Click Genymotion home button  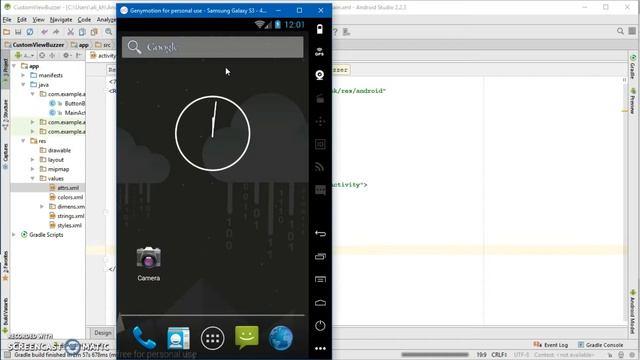pos(320,302)
